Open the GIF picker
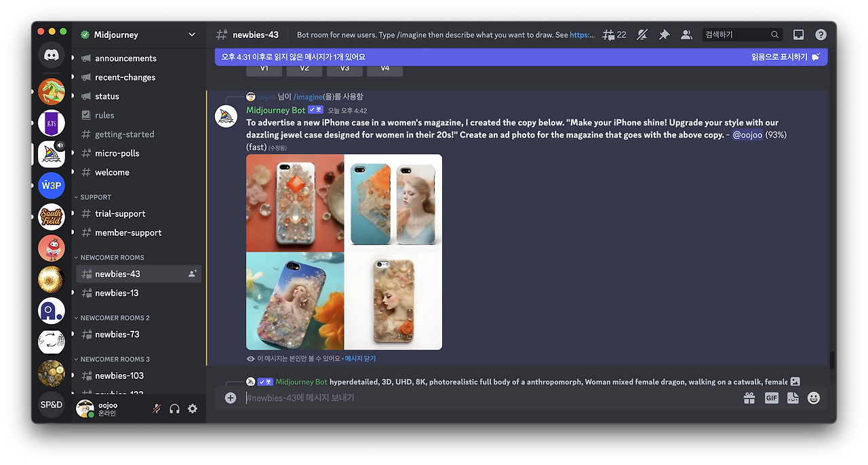This screenshot has height=465, width=868. click(771, 398)
